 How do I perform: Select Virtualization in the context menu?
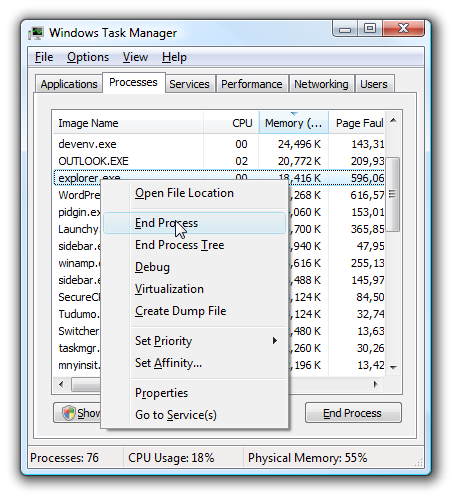195,289
